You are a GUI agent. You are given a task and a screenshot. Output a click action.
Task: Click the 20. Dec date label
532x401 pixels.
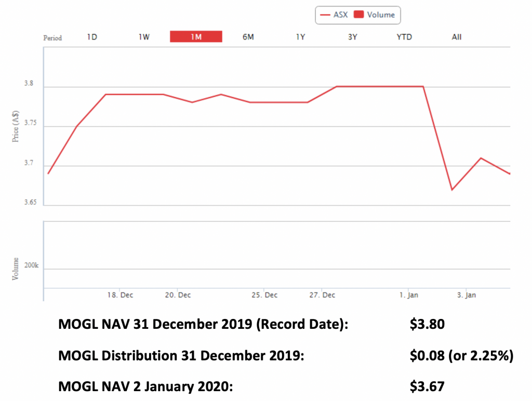178,295
